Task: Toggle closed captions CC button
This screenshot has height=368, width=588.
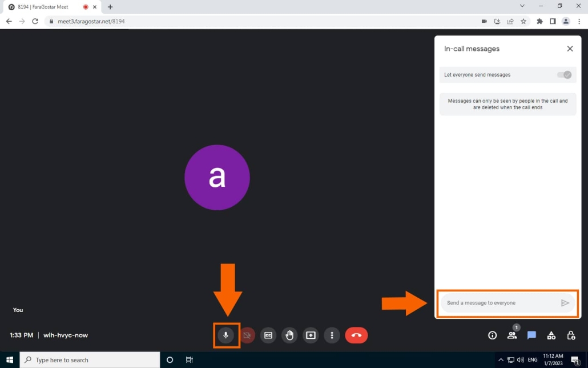Action: [268, 335]
